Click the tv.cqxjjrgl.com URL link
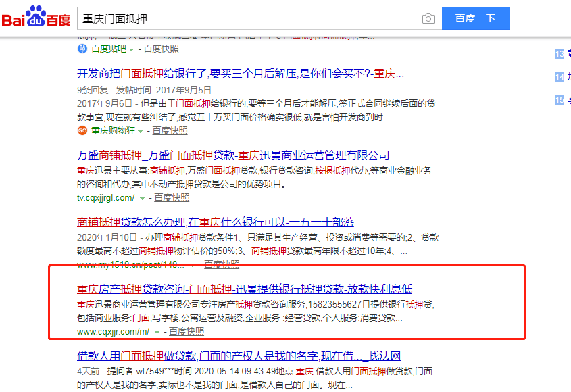This screenshot has height=392, width=571. [x=105, y=198]
